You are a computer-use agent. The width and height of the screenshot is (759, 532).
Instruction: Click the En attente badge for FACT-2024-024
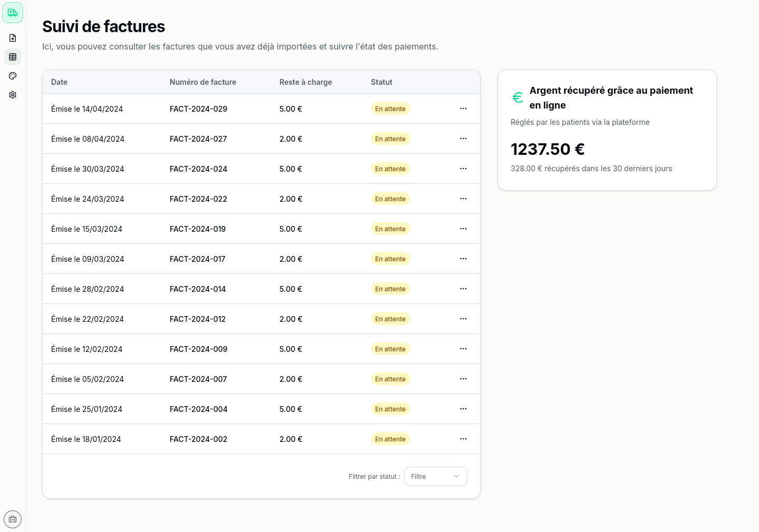[x=390, y=169]
